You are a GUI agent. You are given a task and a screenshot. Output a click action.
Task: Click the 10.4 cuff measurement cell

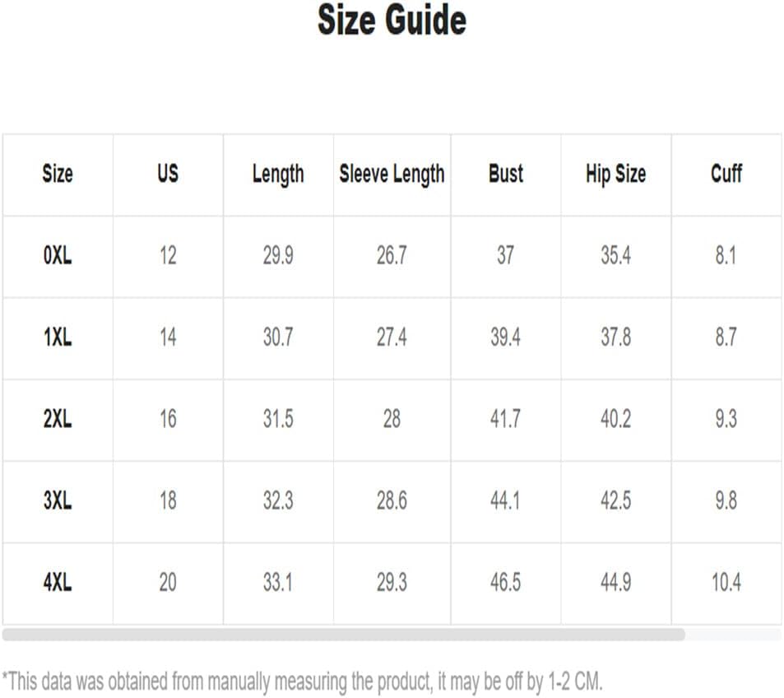(726, 583)
